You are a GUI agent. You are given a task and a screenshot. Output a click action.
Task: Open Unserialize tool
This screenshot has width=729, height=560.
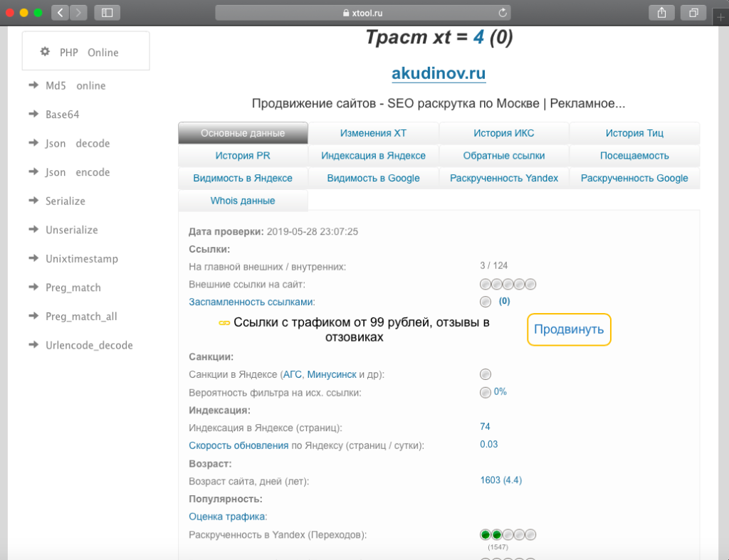72,230
